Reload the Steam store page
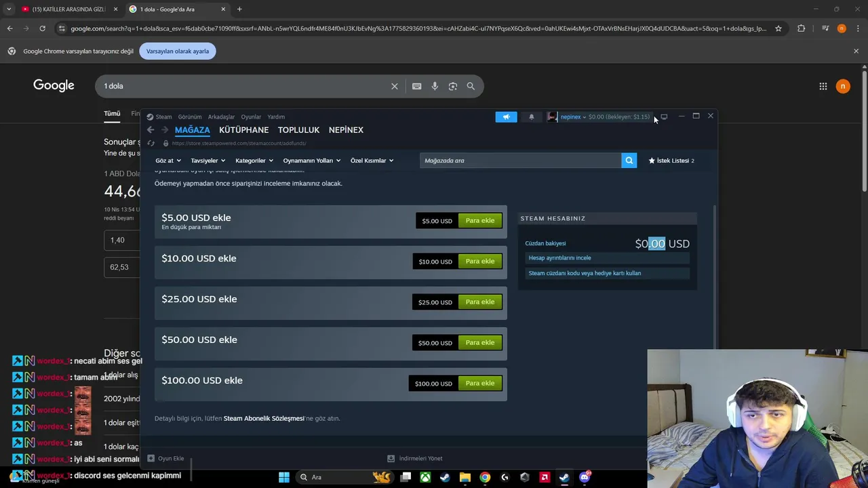 click(x=151, y=143)
